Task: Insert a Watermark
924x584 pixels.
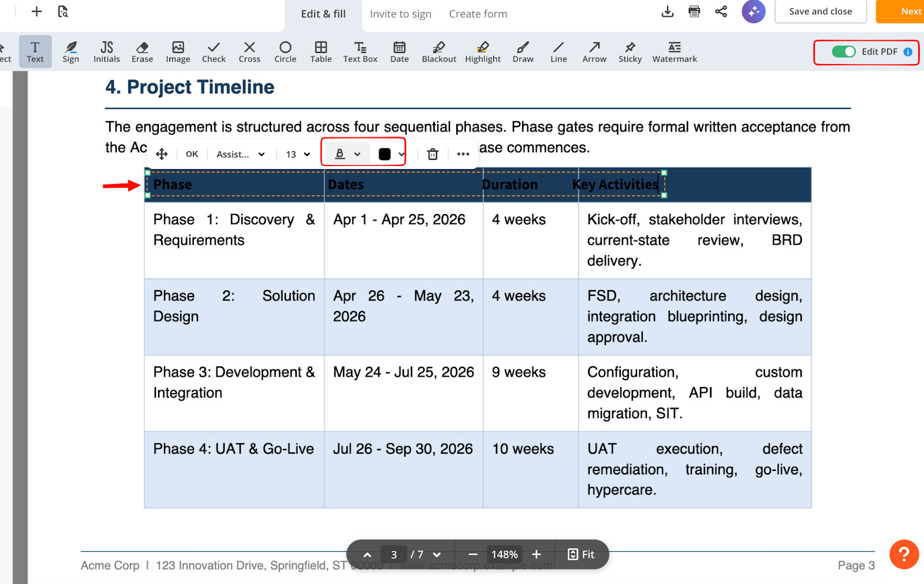Action: tap(674, 51)
